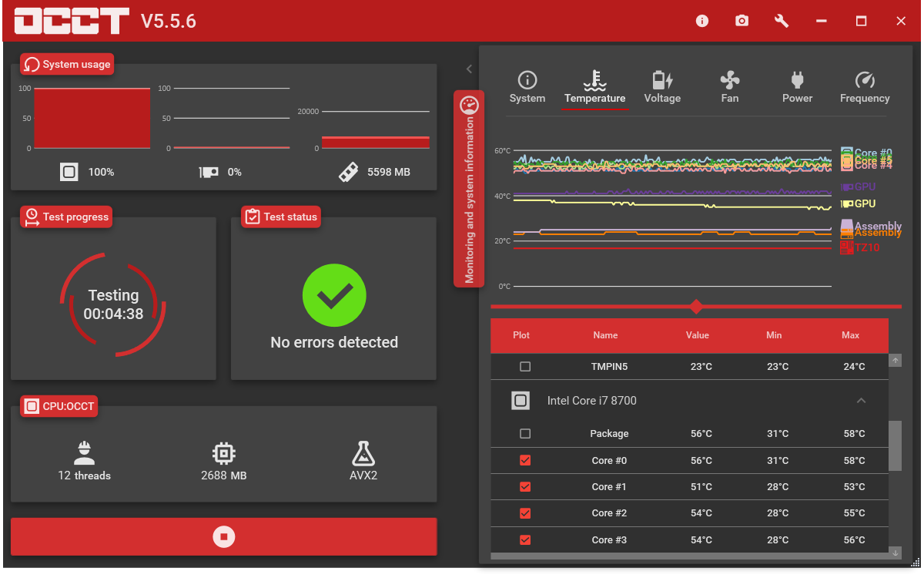Viewport: 924px width, 578px height.
Task: Open the Voltage monitoring tab
Action: coord(662,87)
